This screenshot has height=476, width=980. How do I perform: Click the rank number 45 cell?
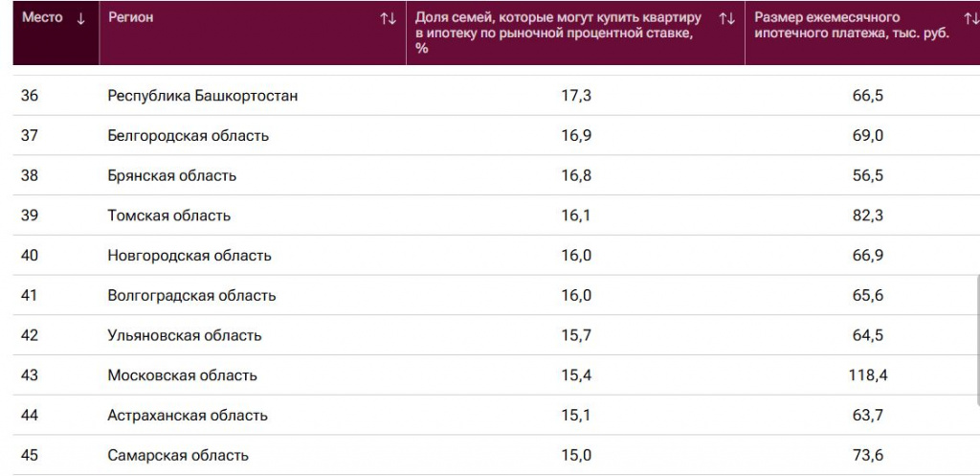(30, 456)
